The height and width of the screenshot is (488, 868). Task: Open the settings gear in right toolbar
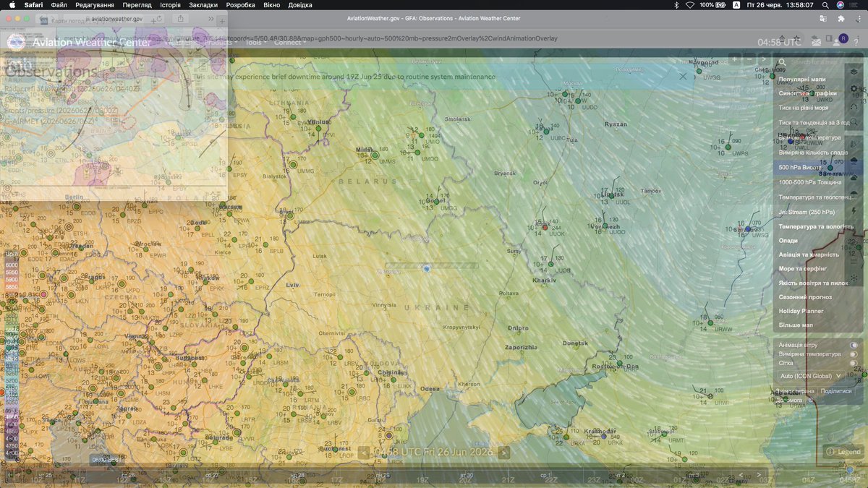pos(854,88)
